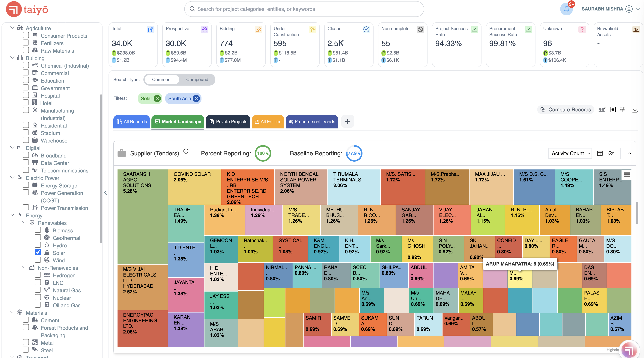Switch to table view icon in chart header
The width and height of the screenshot is (644, 358).
pyautogui.click(x=600, y=153)
